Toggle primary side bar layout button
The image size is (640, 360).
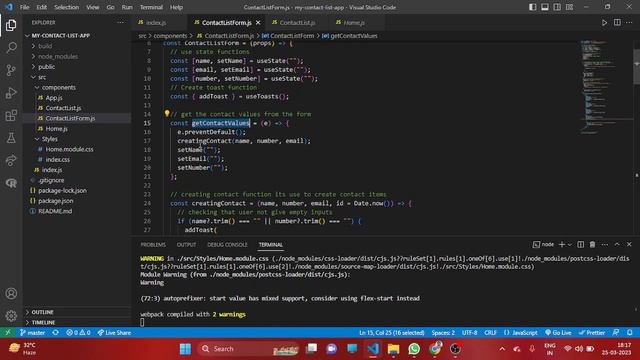point(533,7)
